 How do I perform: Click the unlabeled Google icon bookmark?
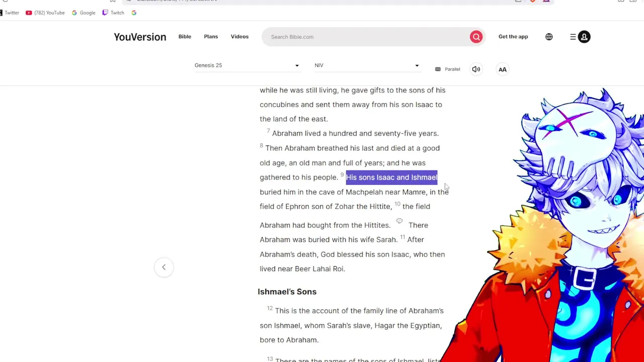click(x=134, y=13)
